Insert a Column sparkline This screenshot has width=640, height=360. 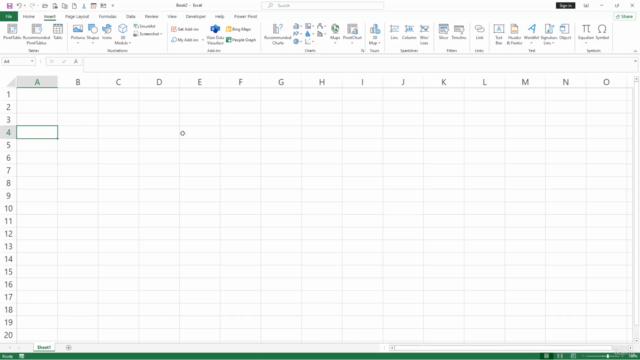409,32
